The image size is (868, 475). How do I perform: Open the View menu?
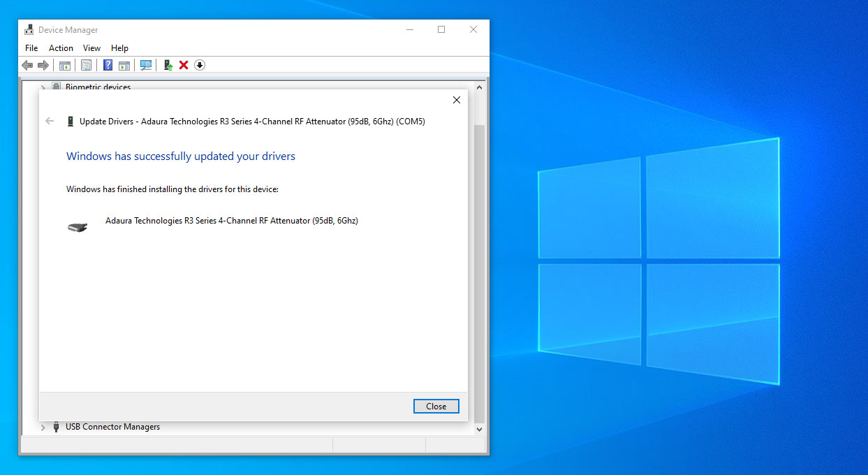tap(91, 48)
